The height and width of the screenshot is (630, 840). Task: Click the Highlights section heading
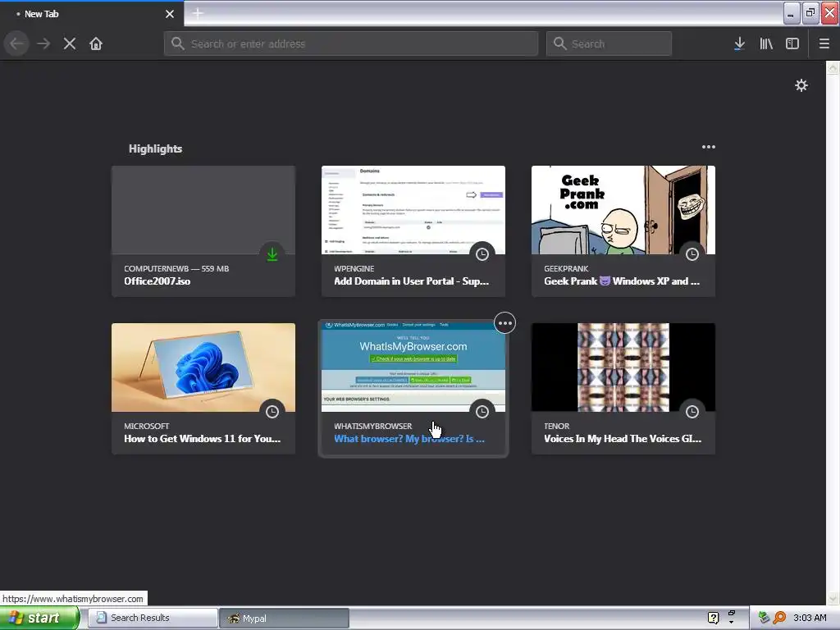click(x=155, y=149)
